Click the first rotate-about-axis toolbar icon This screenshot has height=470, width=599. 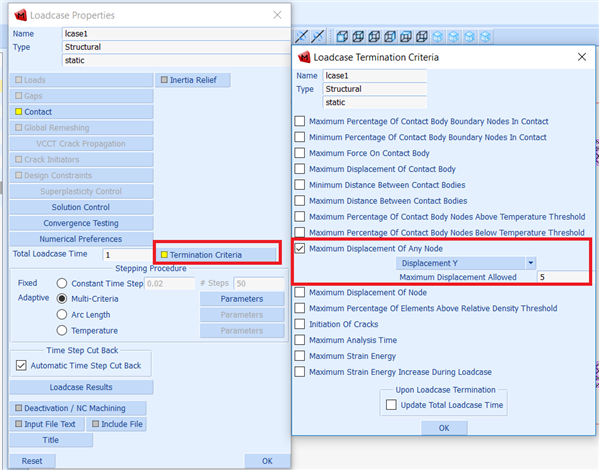point(302,37)
